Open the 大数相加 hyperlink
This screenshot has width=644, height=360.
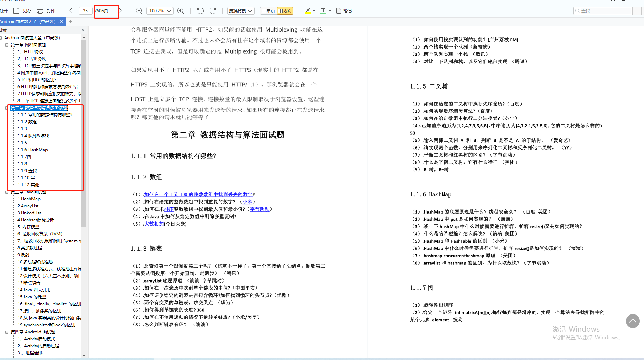(154, 224)
